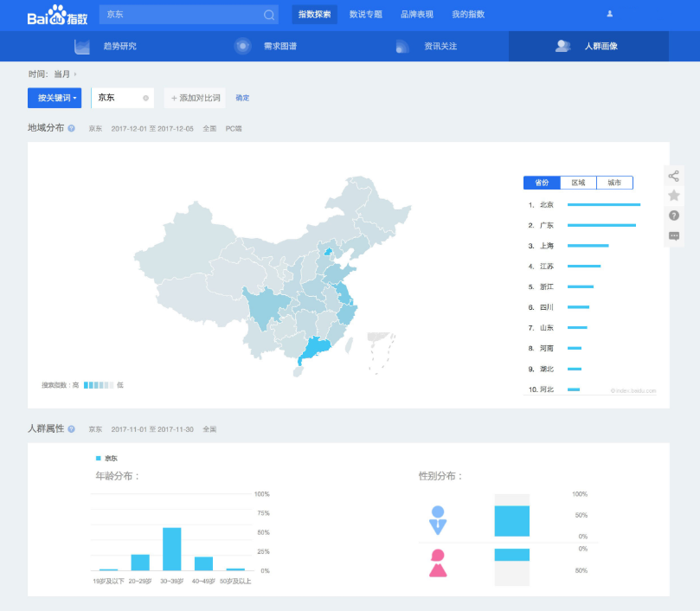Click the 40-49岁 age bar
This screenshot has height=611, width=700.
pyautogui.click(x=203, y=563)
